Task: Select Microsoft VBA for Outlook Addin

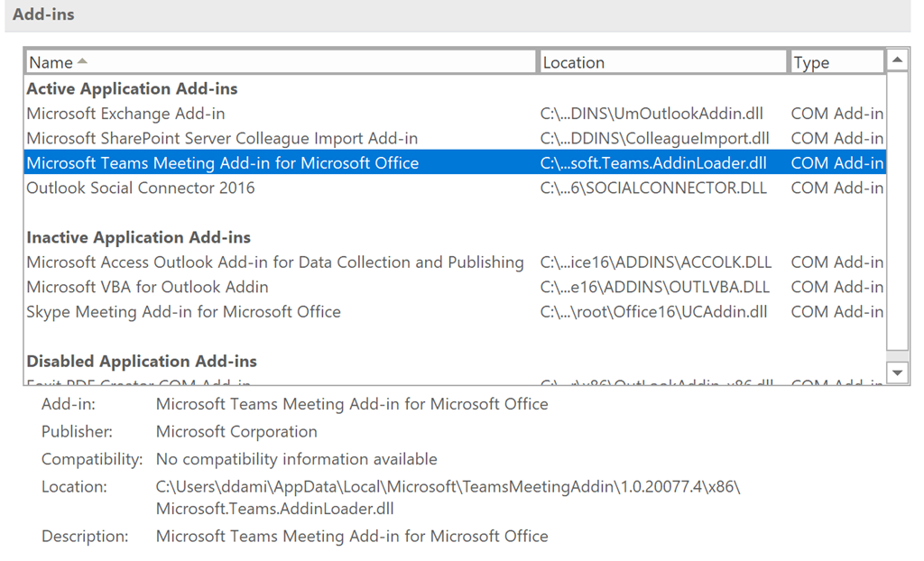Action: click(147, 287)
